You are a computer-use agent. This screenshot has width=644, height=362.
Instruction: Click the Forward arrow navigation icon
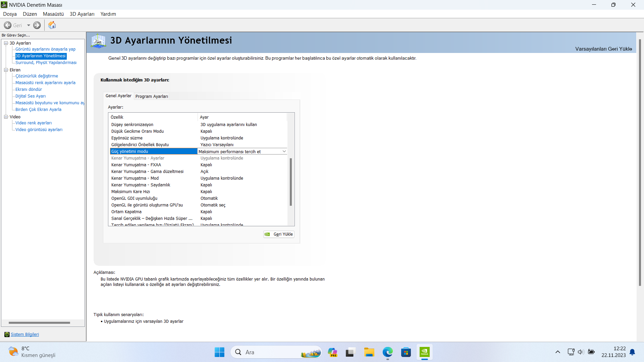click(x=37, y=25)
